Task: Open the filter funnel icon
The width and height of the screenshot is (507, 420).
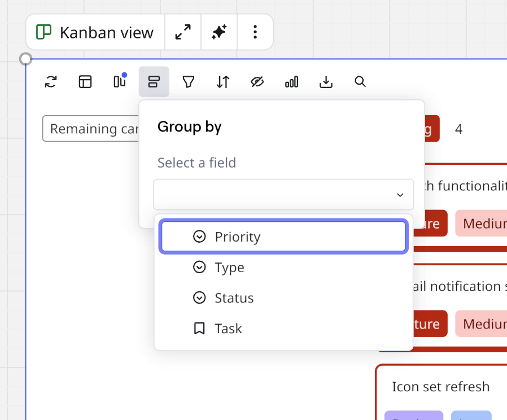Action: pos(189,82)
